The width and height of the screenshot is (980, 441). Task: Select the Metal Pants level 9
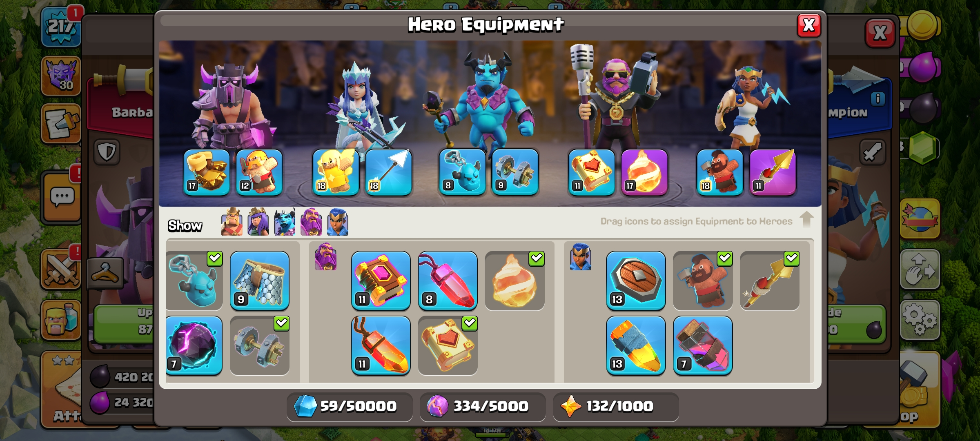[260, 281]
